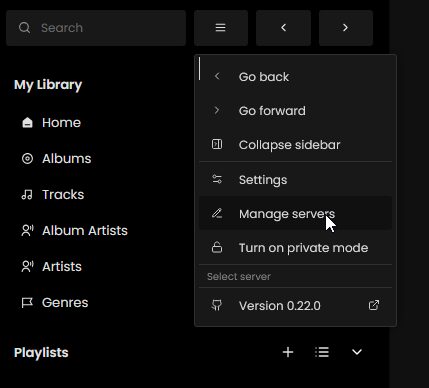429x388 pixels.
Task: Click the Search input field
Action: pos(96,28)
